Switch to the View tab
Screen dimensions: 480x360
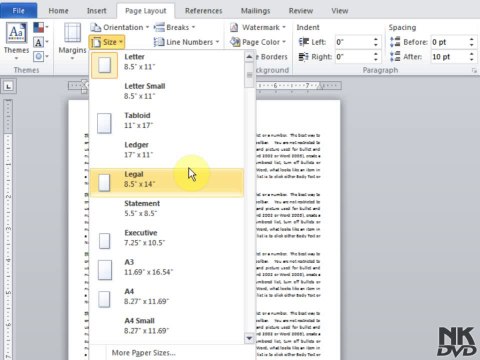click(x=340, y=11)
